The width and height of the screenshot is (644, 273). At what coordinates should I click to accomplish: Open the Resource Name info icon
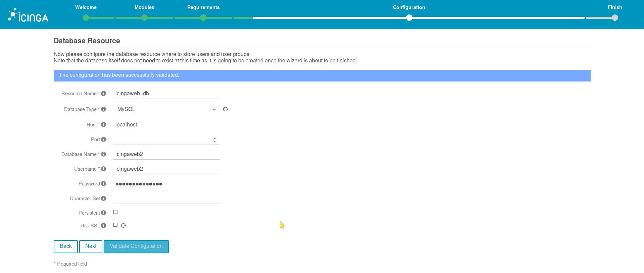click(103, 93)
